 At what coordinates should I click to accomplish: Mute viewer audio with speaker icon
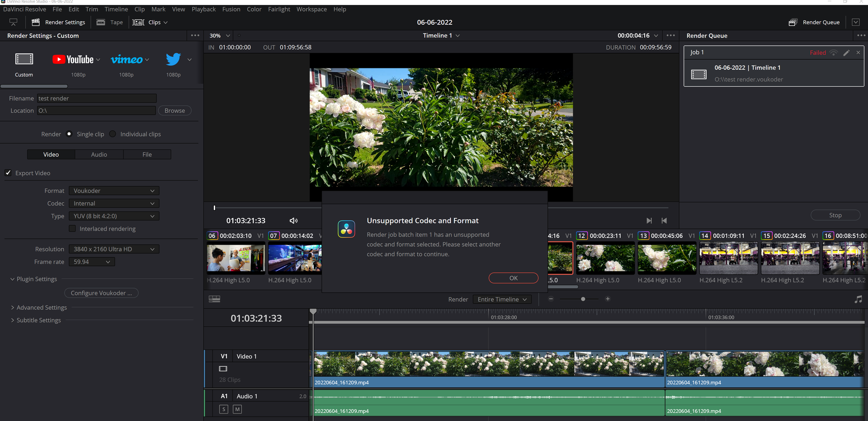293,221
